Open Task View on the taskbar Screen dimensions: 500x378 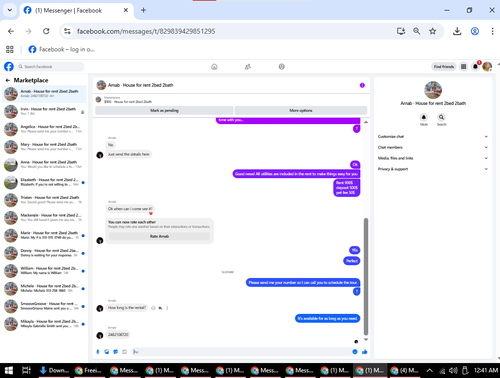click(26, 370)
